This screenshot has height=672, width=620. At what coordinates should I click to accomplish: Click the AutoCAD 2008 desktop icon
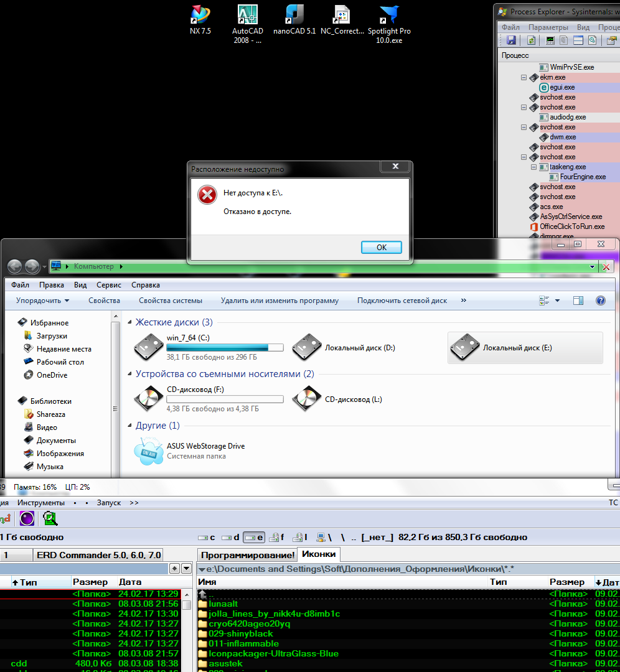248,16
